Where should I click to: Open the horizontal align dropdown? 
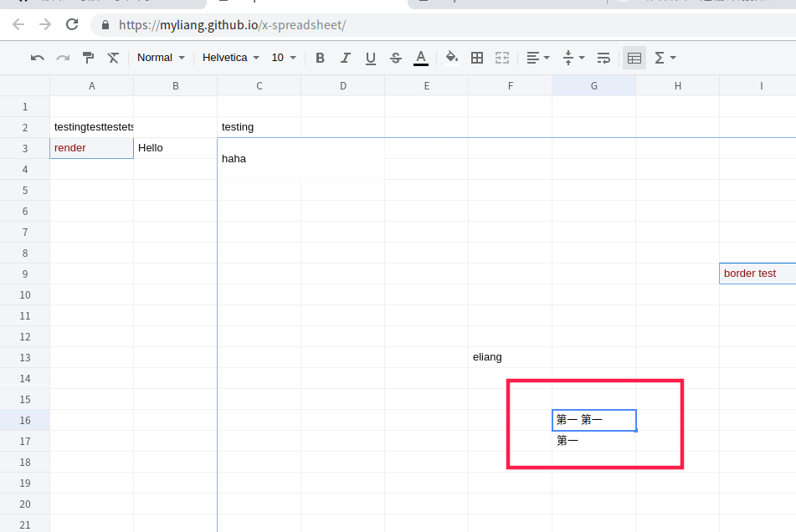(536, 58)
